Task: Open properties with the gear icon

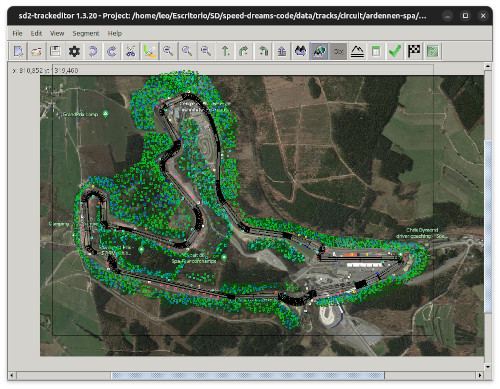Action: pos(74,51)
